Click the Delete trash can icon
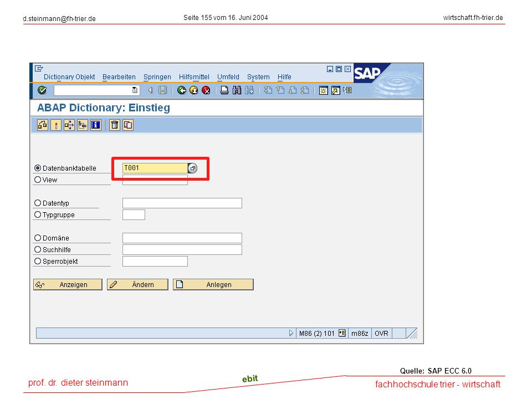Image resolution: width=532 pixels, height=399 pixels. coord(115,125)
